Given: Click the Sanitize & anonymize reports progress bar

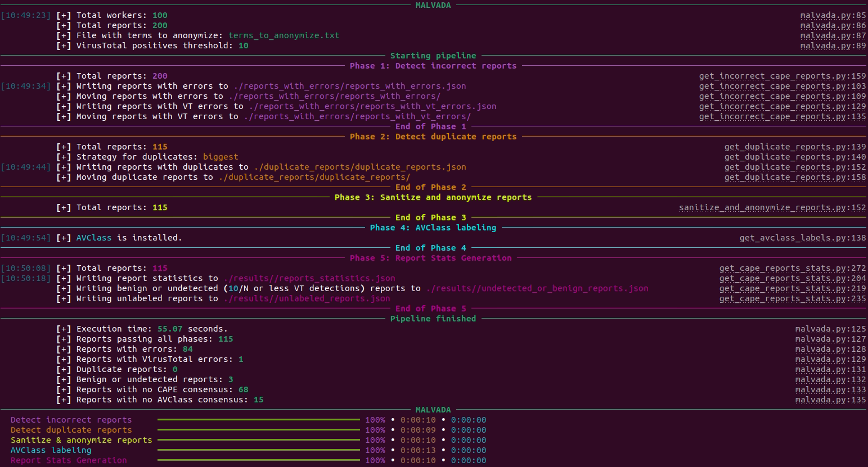Looking at the screenshot, I should pos(259,440).
